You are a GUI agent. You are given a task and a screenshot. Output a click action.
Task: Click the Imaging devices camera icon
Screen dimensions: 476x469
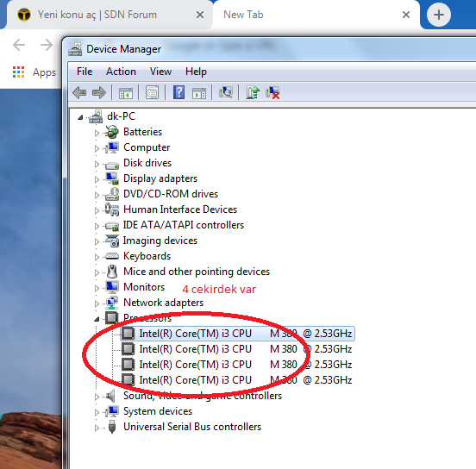pyautogui.click(x=112, y=241)
